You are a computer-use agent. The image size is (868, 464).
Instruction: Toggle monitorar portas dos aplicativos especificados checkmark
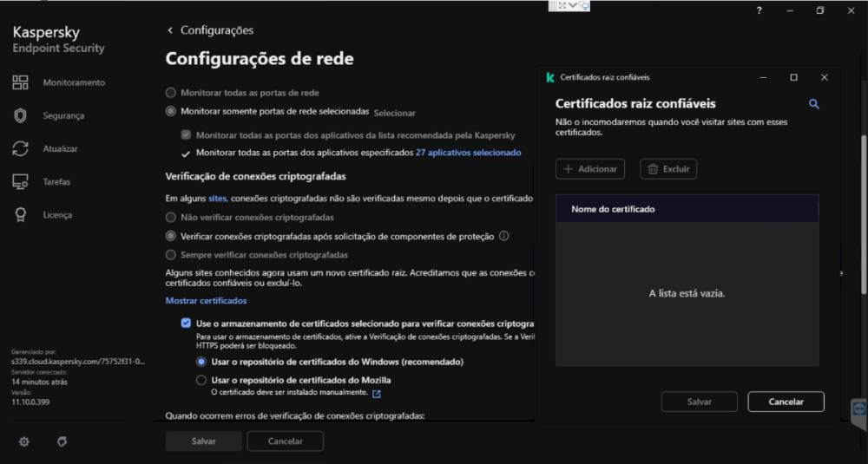pos(186,154)
